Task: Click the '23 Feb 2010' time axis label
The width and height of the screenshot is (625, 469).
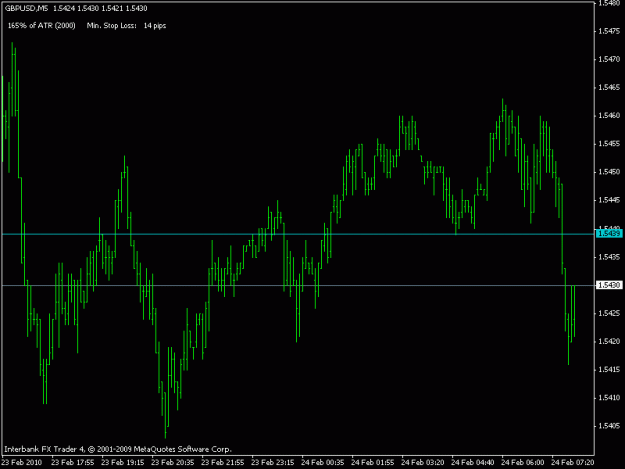Action: 22,462
